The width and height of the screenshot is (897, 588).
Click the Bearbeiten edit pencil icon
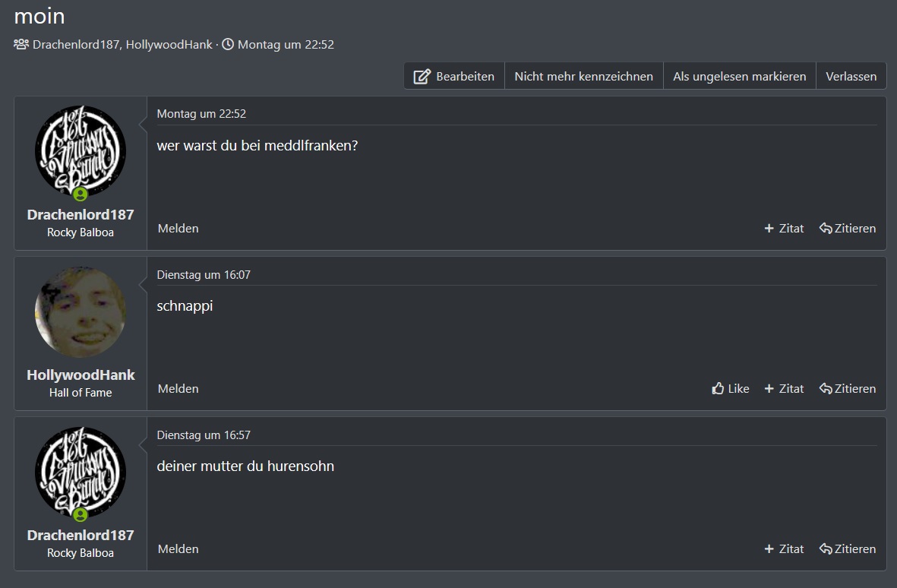click(x=422, y=77)
